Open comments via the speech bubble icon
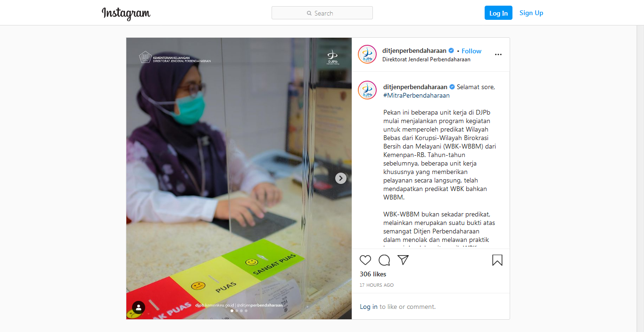This screenshot has width=644, height=332. pyautogui.click(x=384, y=260)
